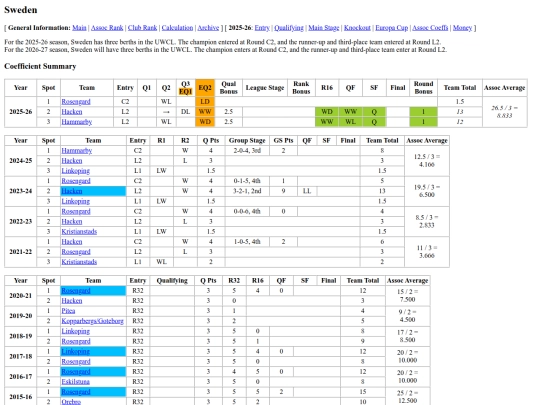
Task: Open Hacken team link in 2025-26 row
Action: pyautogui.click(x=72, y=112)
